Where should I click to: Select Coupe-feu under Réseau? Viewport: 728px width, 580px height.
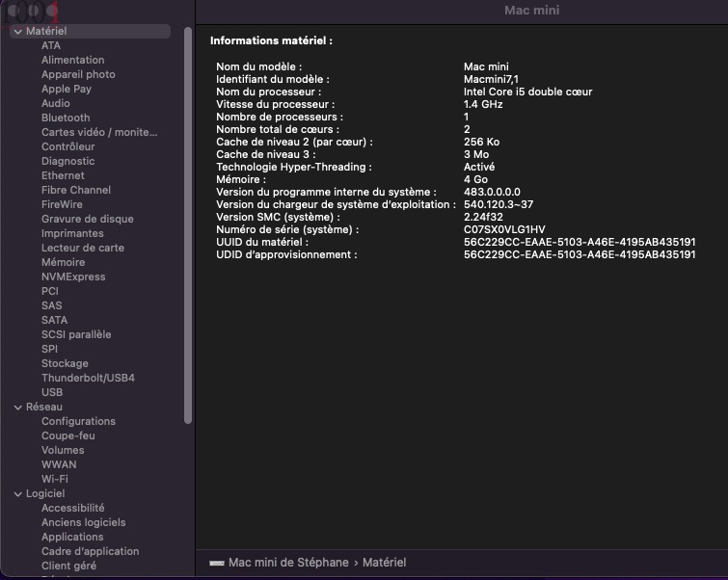click(67, 435)
